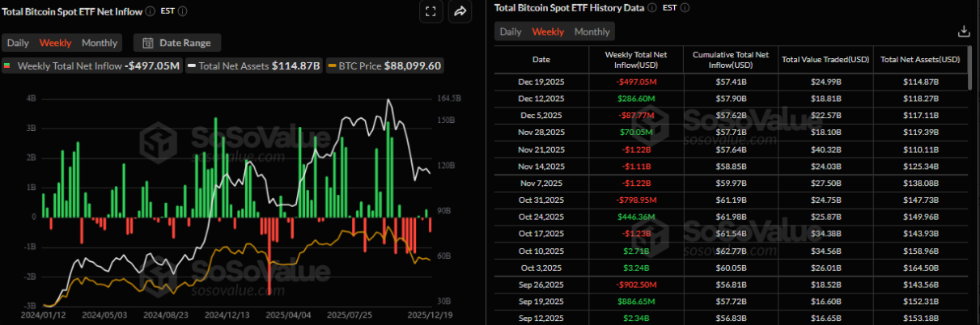Switch the chart to Daily view

click(19, 43)
